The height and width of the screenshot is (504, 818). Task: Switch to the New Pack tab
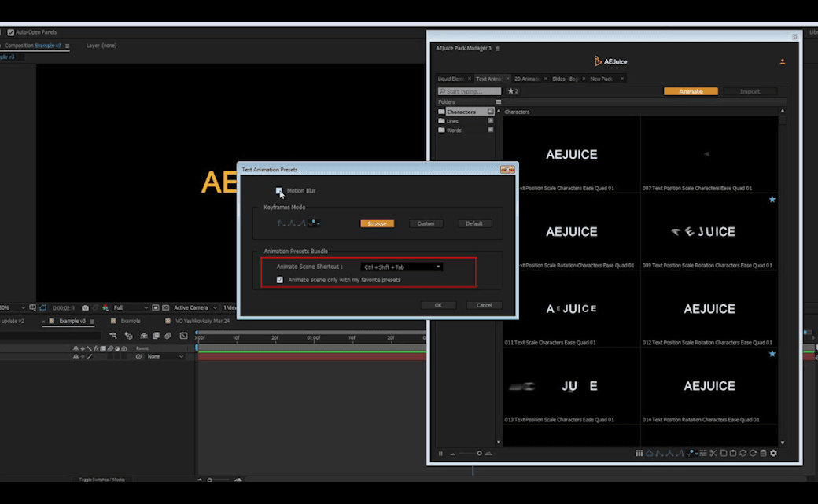point(602,79)
